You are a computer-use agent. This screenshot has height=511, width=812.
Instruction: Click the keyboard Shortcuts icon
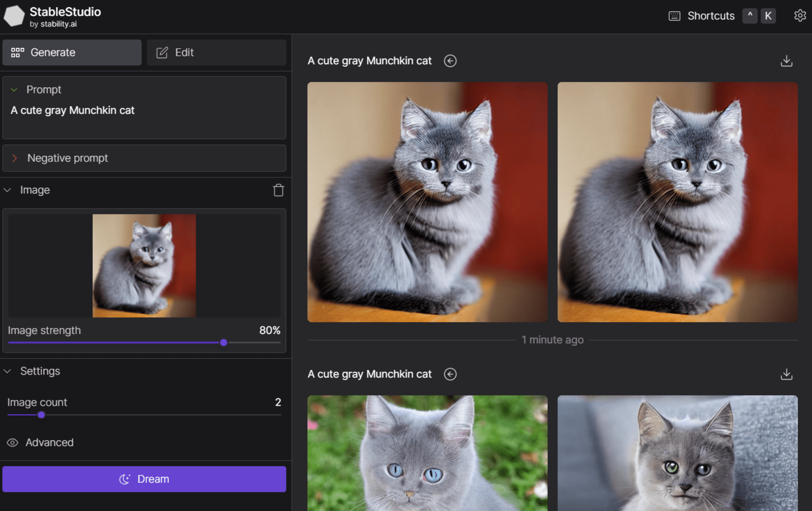point(674,16)
